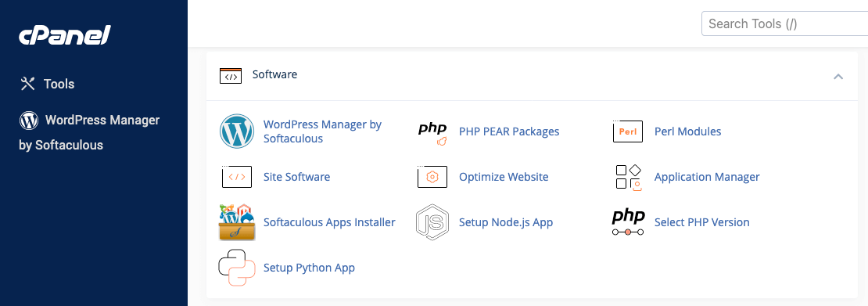The height and width of the screenshot is (306, 868).
Task: Open the Optimize Website link
Action: [x=504, y=177]
